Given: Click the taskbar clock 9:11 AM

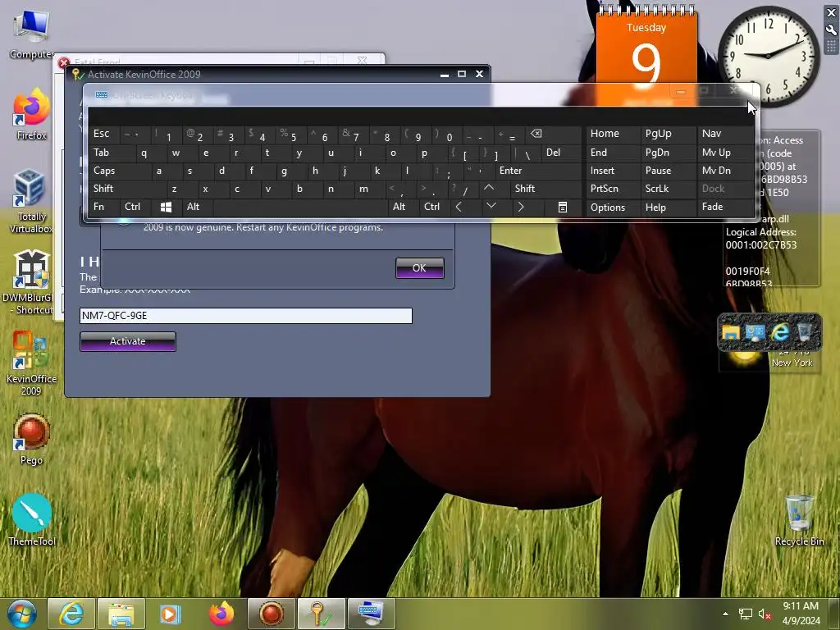Looking at the screenshot, I should [801, 606].
